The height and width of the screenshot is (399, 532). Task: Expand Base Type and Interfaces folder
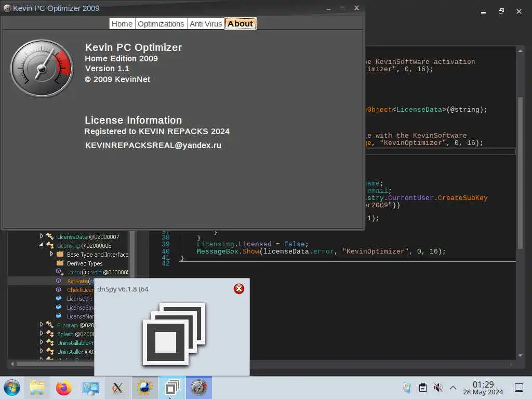pos(51,254)
